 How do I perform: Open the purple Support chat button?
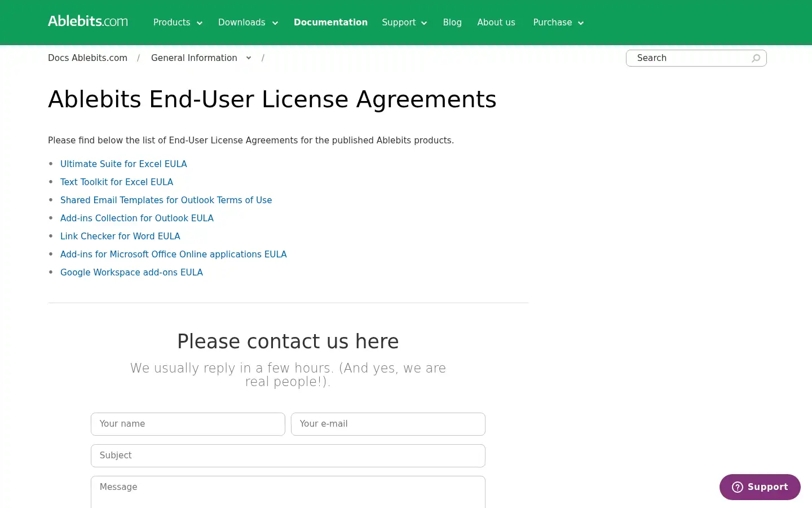760,487
